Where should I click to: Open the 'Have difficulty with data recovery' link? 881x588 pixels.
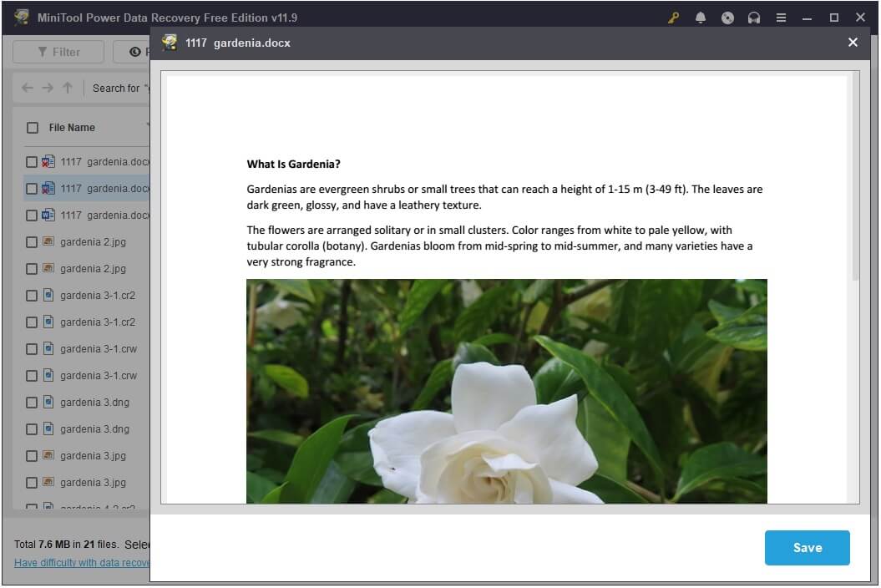coord(82,563)
